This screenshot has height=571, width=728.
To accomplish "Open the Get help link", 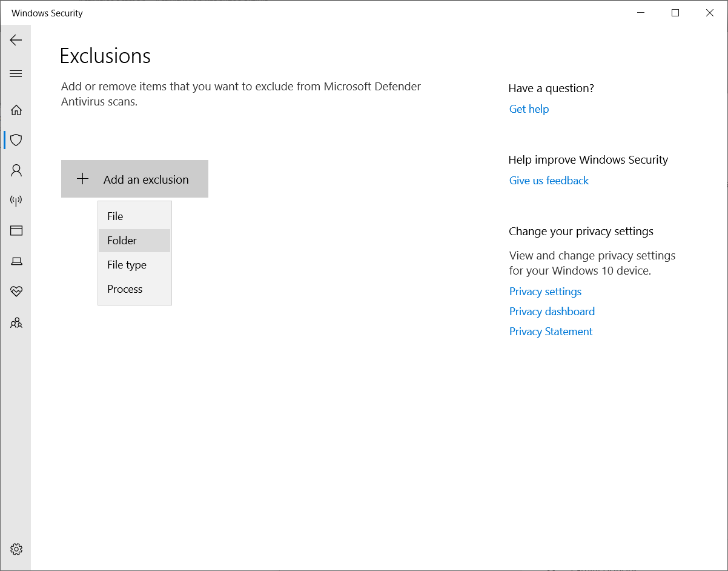I will tap(529, 109).
